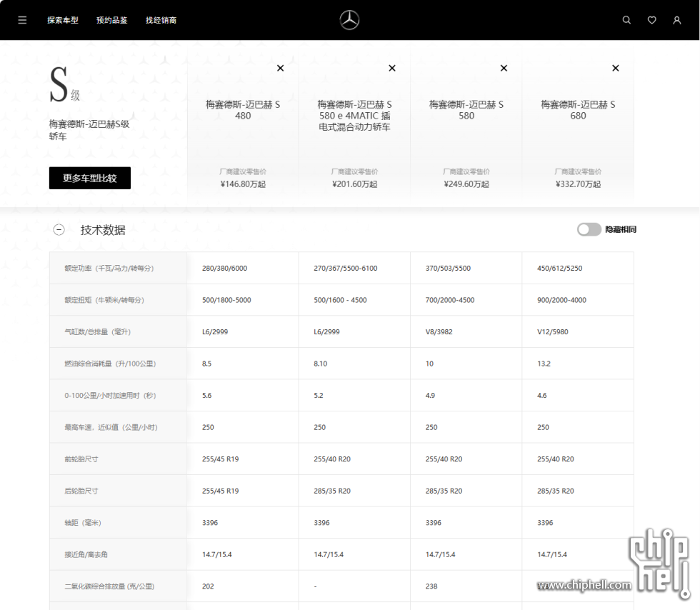
Task: Click 255/45 R19 front tire value
Action: pos(220,459)
